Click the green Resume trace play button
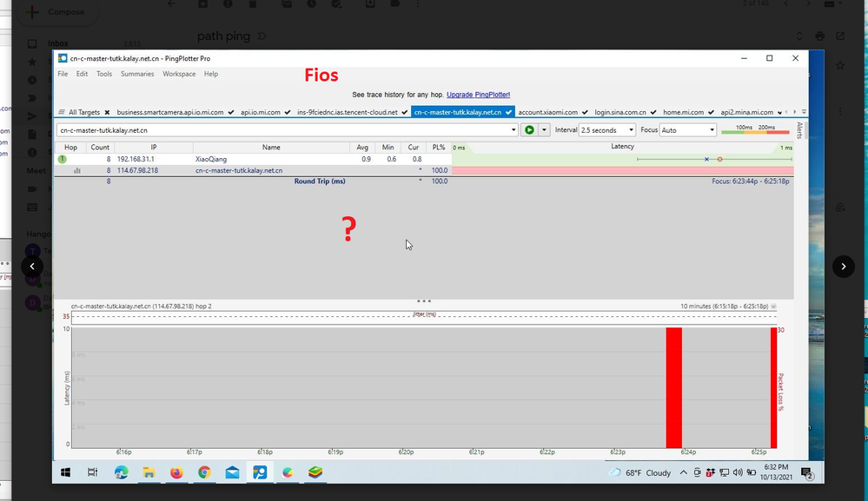Viewport: 868px width, 501px height. [x=529, y=130]
